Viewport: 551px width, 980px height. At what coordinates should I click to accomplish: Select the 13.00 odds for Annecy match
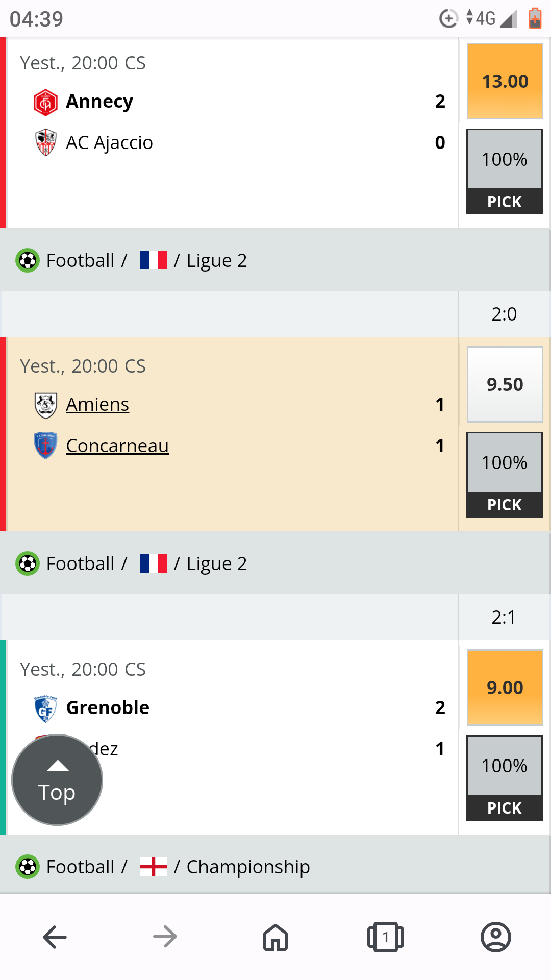505,82
